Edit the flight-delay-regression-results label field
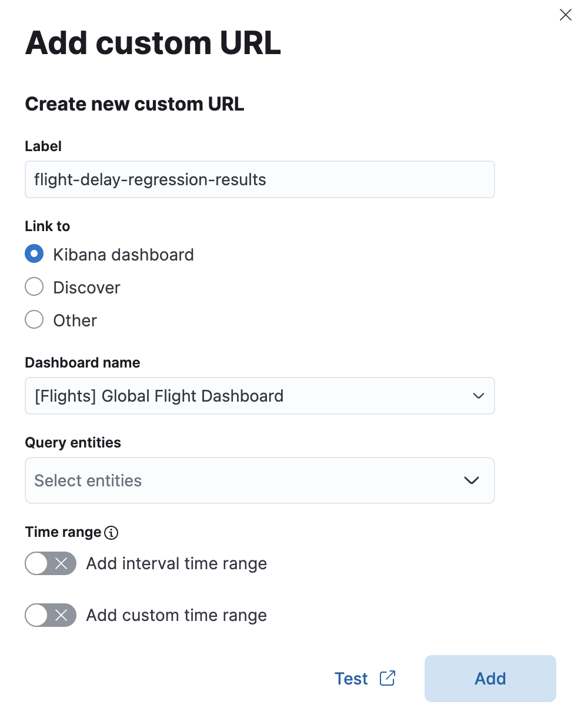 click(259, 179)
